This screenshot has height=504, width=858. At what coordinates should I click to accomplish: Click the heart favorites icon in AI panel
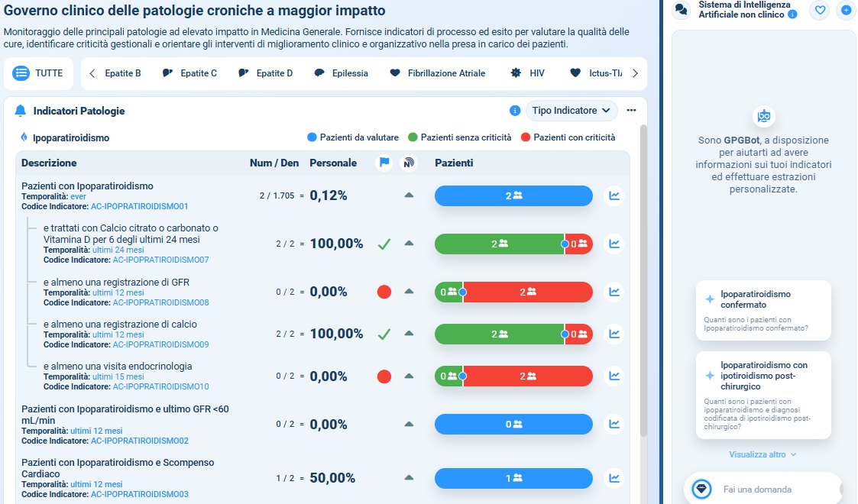click(820, 10)
